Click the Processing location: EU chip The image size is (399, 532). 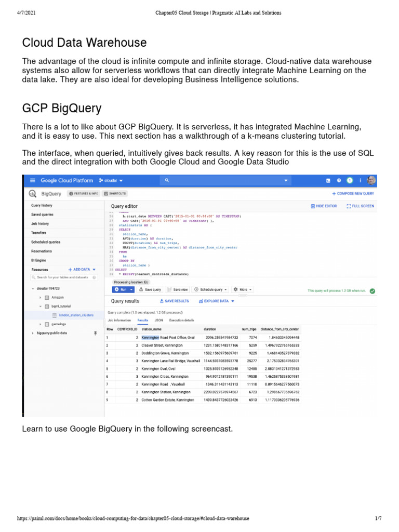[131, 282]
